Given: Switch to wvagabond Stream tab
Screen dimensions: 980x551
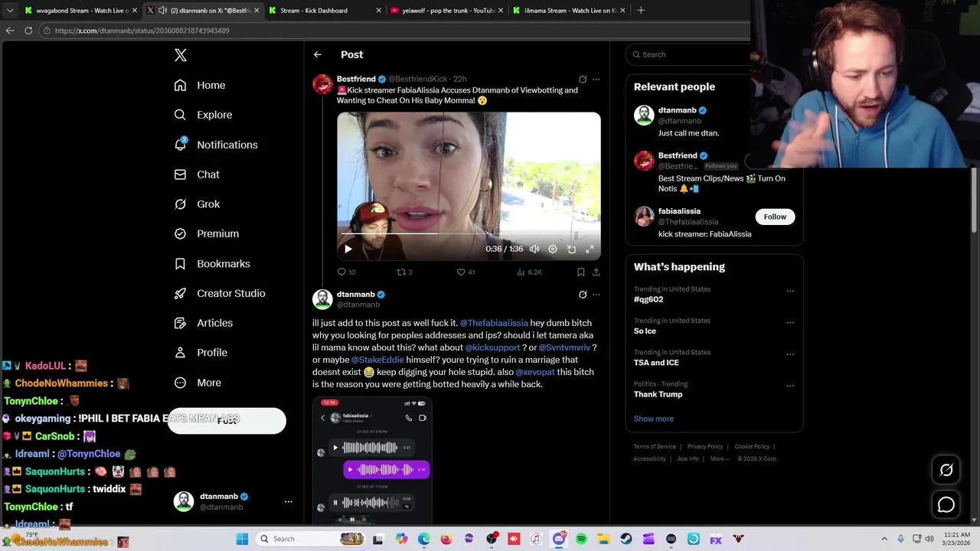Looking at the screenshot, I should tap(80, 11).
